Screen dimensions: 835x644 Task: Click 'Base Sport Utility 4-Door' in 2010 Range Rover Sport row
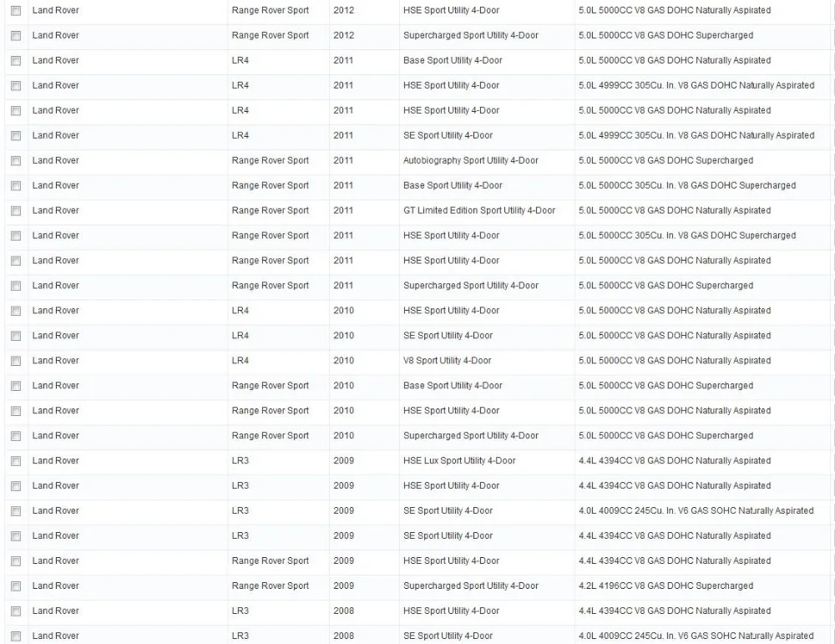pyautogui.click(x=453, y=386)
